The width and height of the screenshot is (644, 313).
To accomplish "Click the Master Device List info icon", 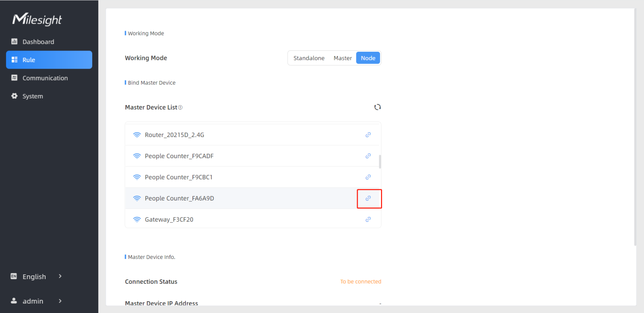I will tap(181, 108).
